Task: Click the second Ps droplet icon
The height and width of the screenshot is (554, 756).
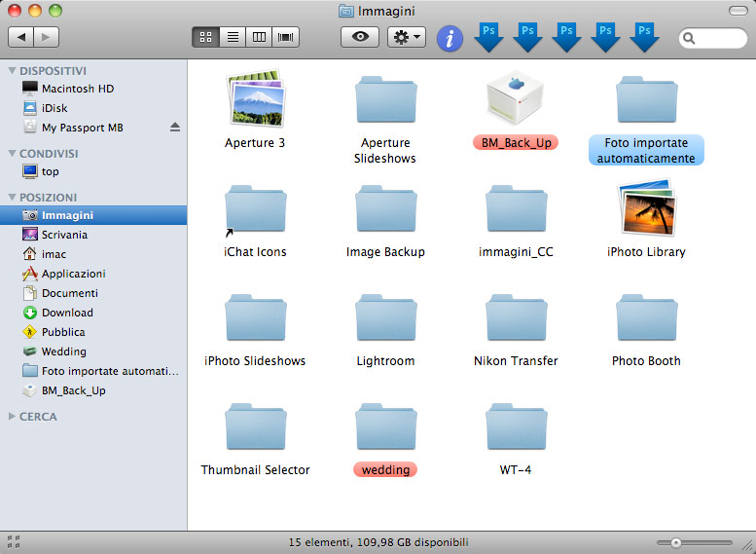Action: tap(527, 37)
